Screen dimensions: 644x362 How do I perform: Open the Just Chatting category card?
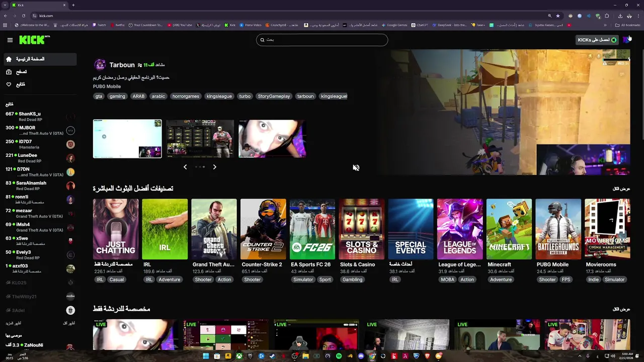click(115, 229)
